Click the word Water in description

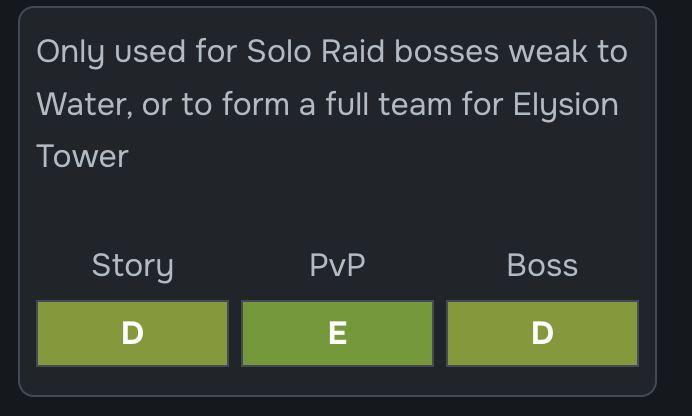[84, 105]
